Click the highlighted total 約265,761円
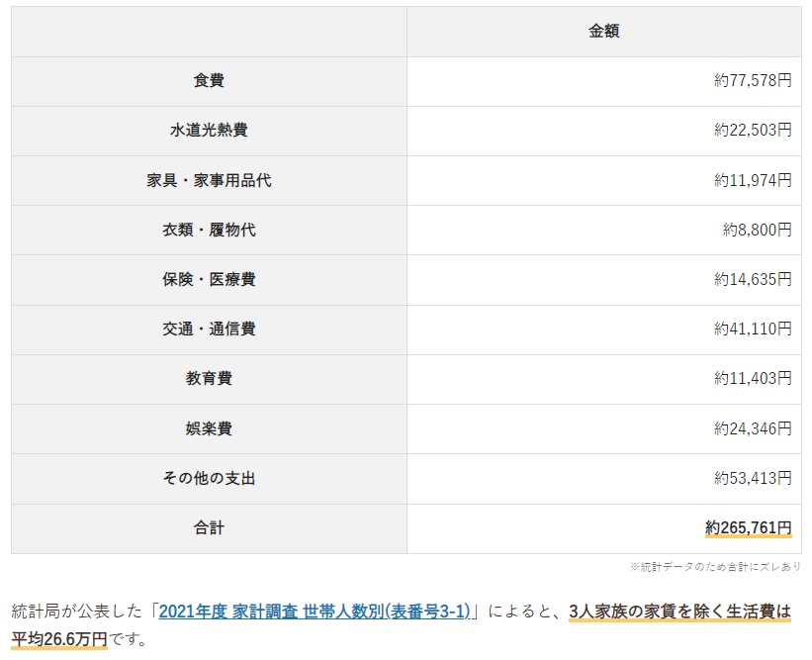 749,528
